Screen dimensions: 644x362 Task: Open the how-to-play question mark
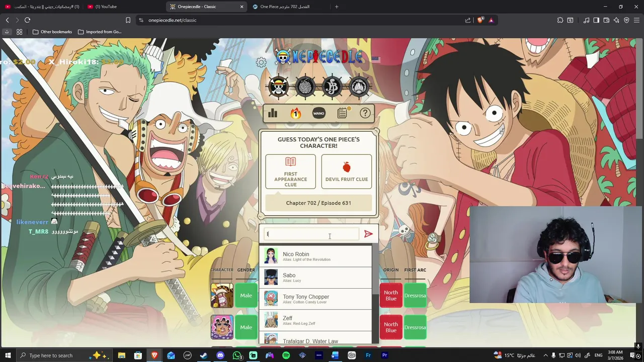[x=365, y=113]
